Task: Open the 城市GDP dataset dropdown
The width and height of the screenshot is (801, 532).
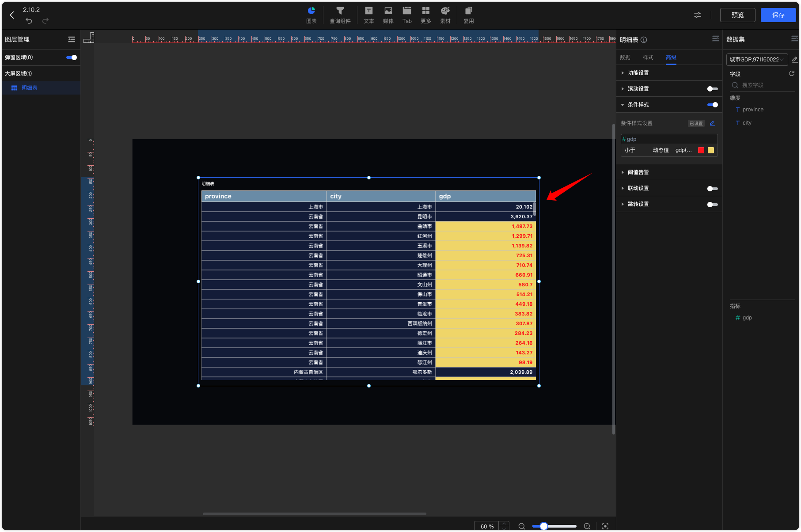Action: (x=757, y=60)
